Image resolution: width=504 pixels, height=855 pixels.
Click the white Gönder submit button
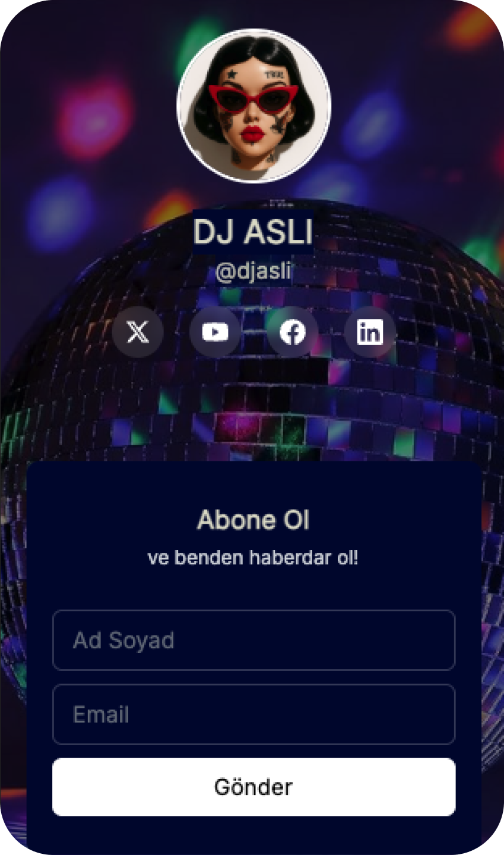pos(254,787)
